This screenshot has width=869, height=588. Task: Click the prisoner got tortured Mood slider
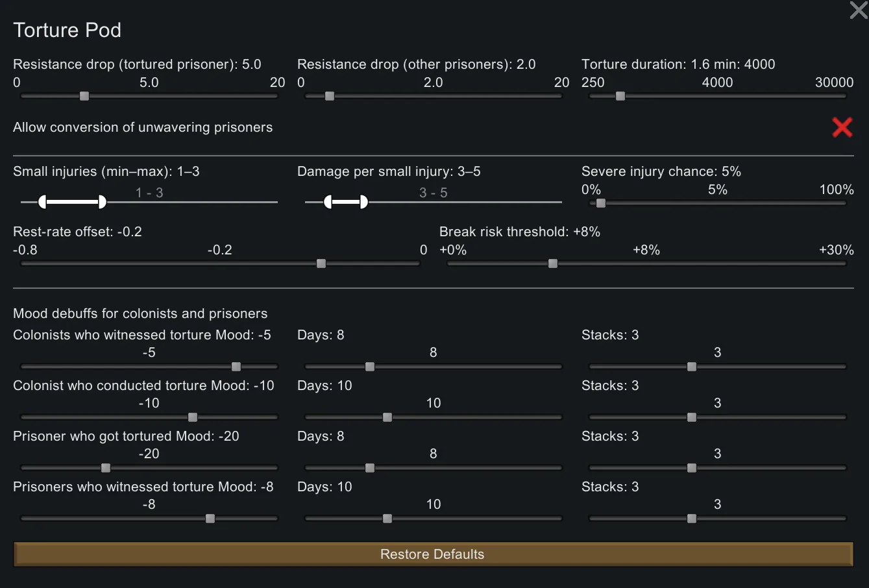click(106, 468)
